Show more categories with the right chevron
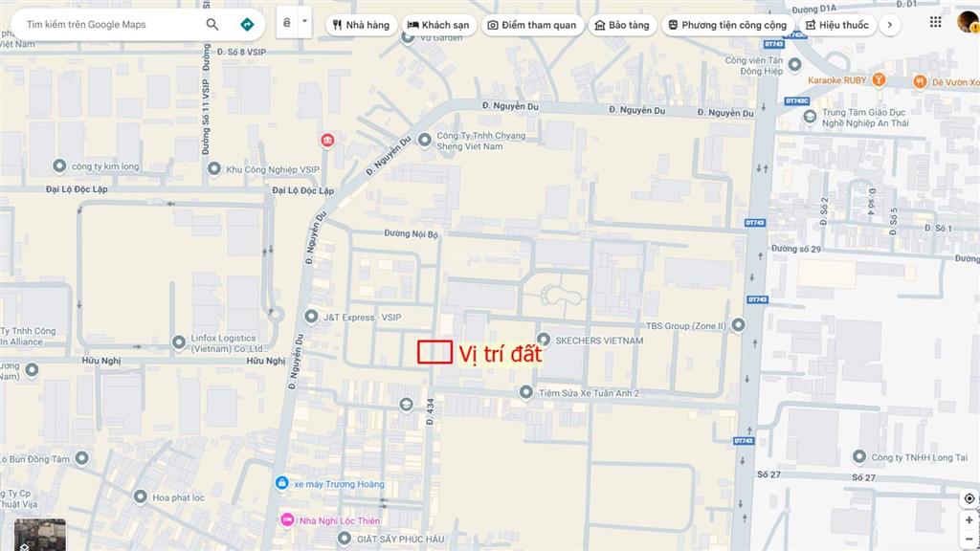Image resolution: width=980 pixels, height=551 pixels. tap(890, 24)
